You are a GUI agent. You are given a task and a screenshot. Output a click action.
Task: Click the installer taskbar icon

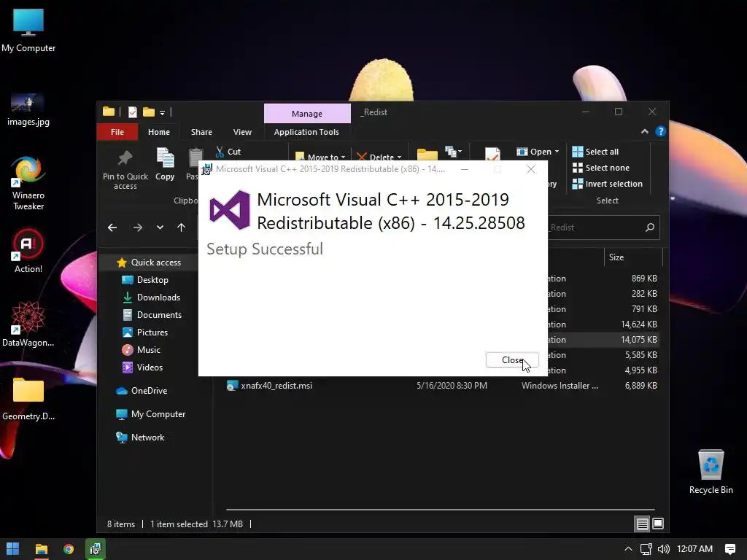click(96, 549)
